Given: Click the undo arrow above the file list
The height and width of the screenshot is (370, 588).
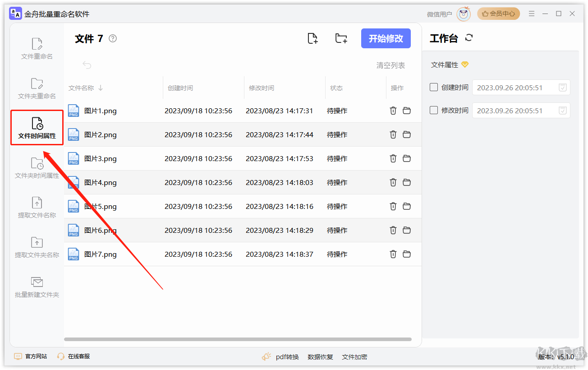Looking at the screenshot, I should [x=86, y=65].
